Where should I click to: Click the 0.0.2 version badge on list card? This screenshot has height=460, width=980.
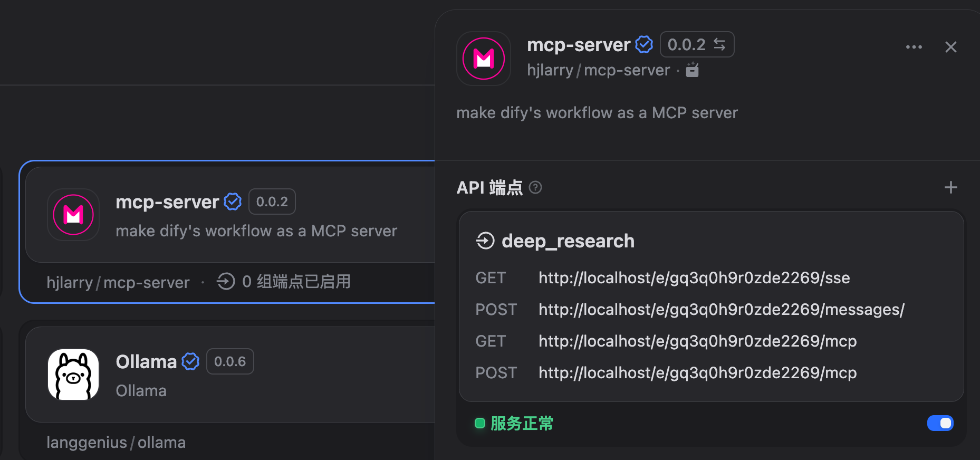[x=272, y=202]
